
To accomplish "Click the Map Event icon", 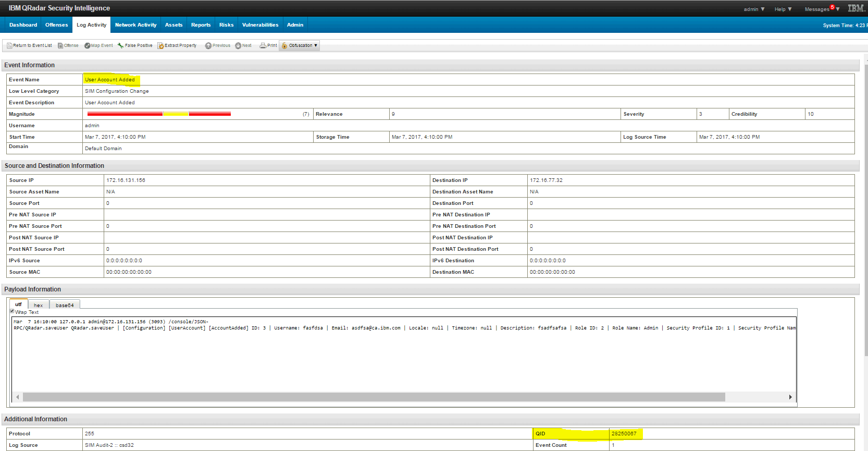I will pos(88,46).
